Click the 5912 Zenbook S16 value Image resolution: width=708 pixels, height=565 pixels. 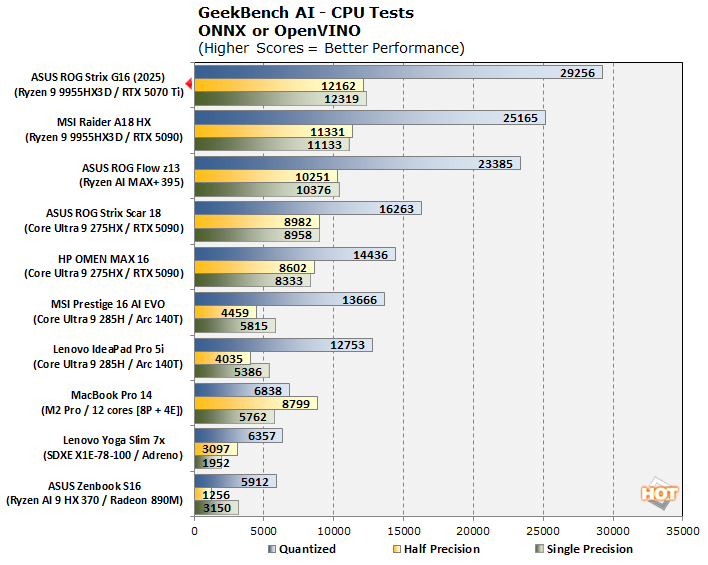(x=255, y=482)
